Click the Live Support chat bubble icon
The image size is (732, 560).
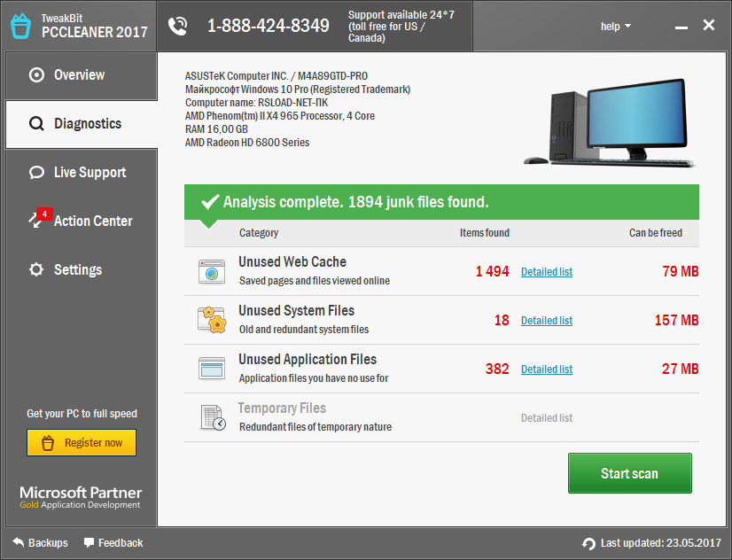click(36, 173)
